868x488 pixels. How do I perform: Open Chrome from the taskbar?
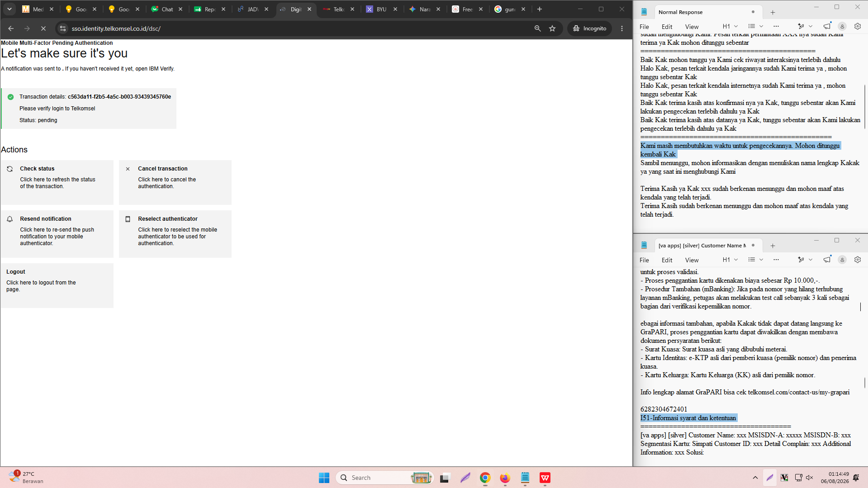pos(485,478)
